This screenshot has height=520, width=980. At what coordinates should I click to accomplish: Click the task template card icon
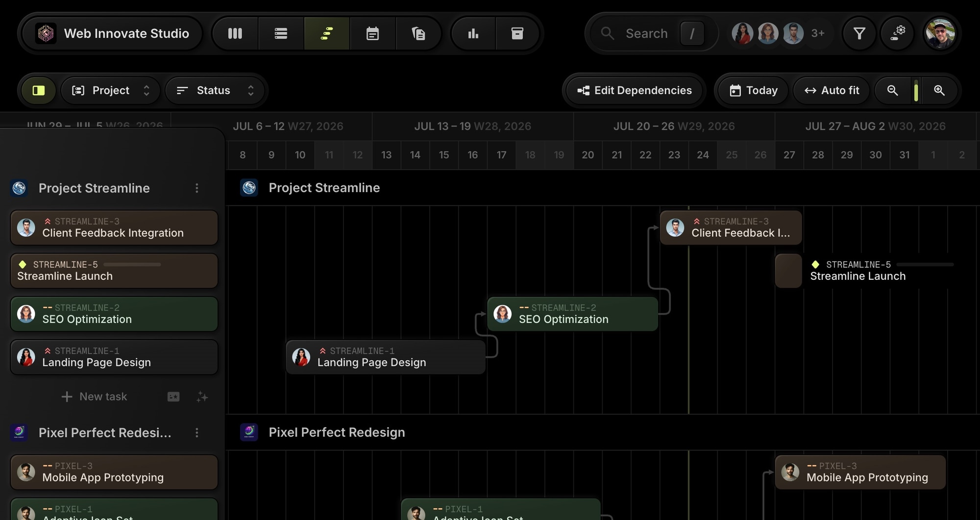(x=173, y=396)
